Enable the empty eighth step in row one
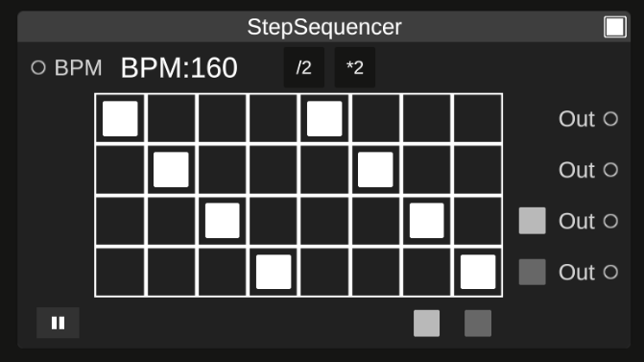Image resolution: width=644 pixels, height=362 pixels. point(478,119)
